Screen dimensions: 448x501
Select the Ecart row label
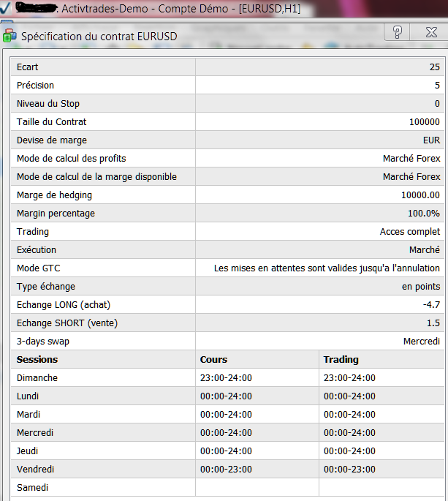(x=28, y=67)
